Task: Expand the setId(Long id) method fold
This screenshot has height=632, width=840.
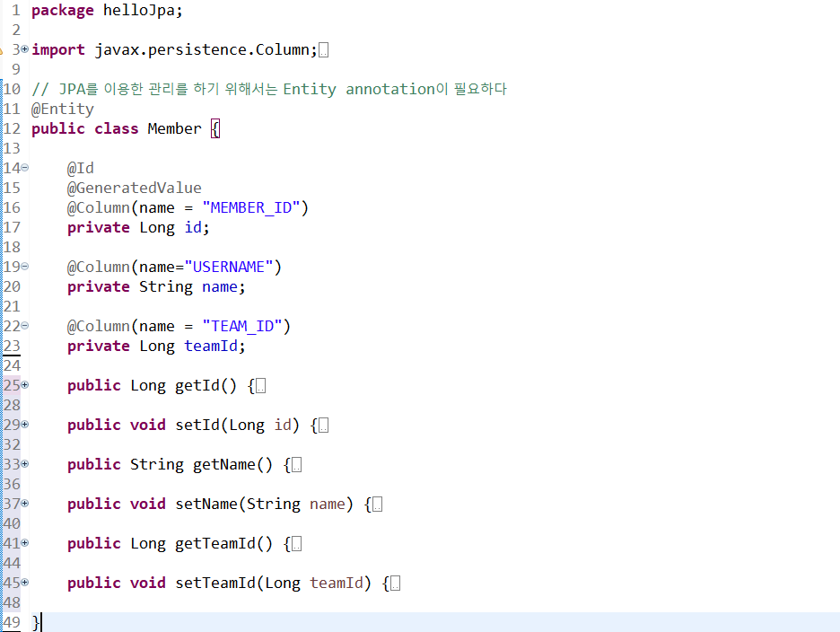Action: pos(24,425)
